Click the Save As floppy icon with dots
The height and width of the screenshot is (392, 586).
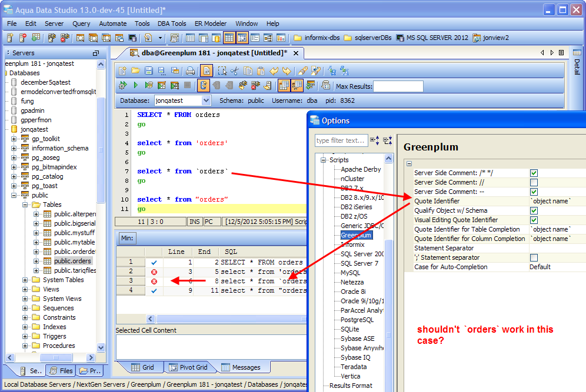click(x=161, y=71)
